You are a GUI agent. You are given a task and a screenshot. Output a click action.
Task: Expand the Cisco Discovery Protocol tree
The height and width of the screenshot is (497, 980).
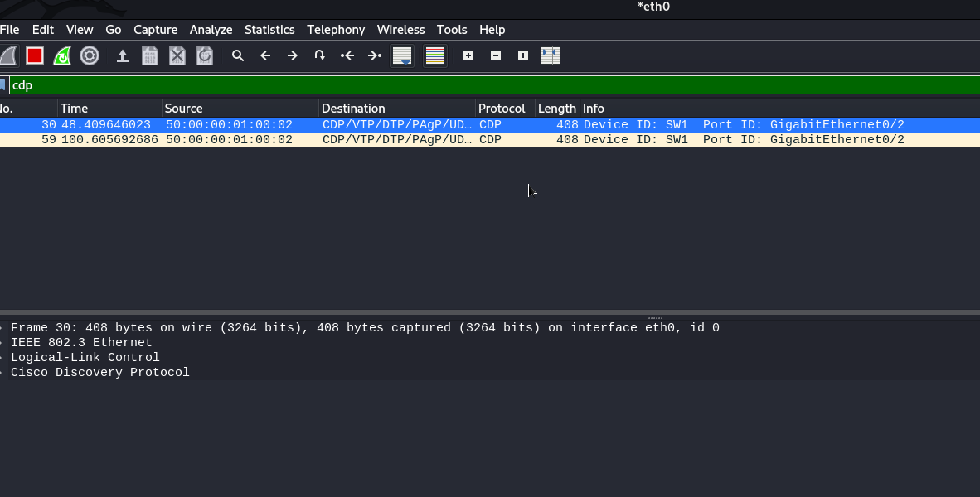[x=2, y=373]
